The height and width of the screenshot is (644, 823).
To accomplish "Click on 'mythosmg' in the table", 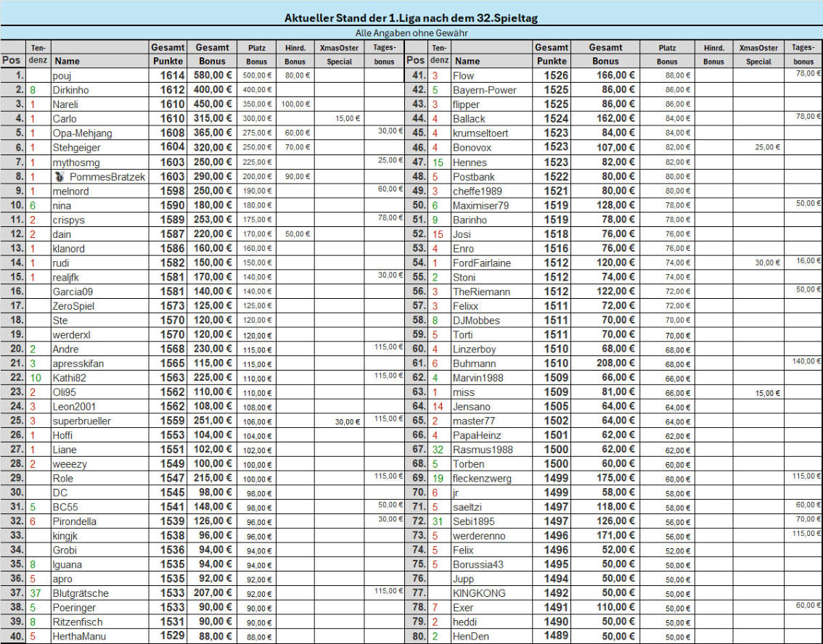I will point(76,162).
